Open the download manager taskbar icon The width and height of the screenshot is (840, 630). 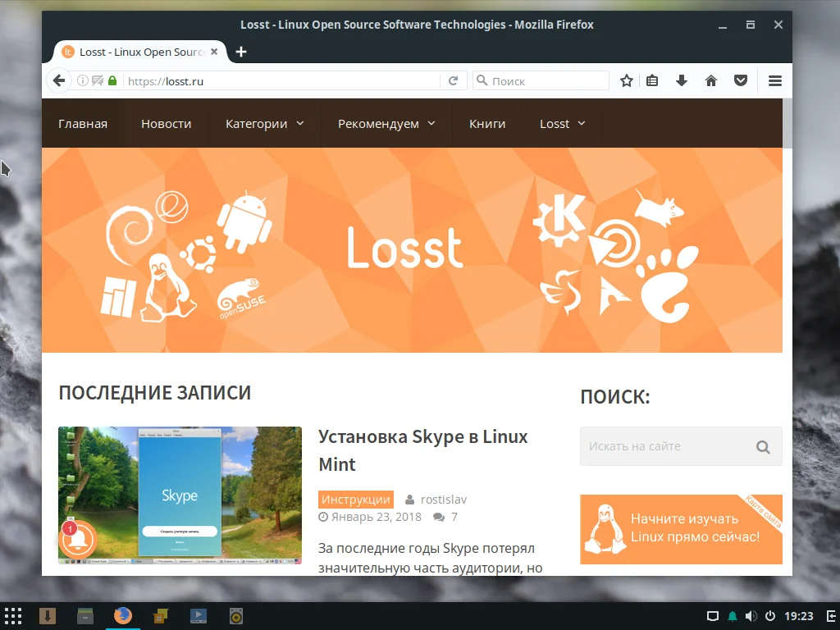[x=47, y=616]
